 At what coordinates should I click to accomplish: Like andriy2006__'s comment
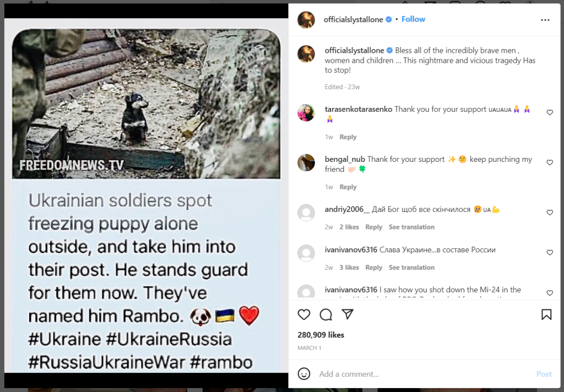tap(550, 213)
